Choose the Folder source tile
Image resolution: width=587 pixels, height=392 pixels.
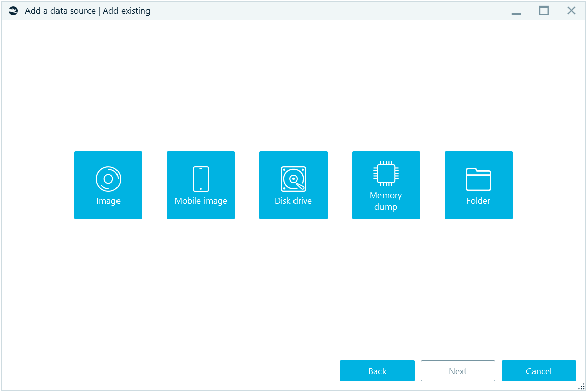coord(478,185)
